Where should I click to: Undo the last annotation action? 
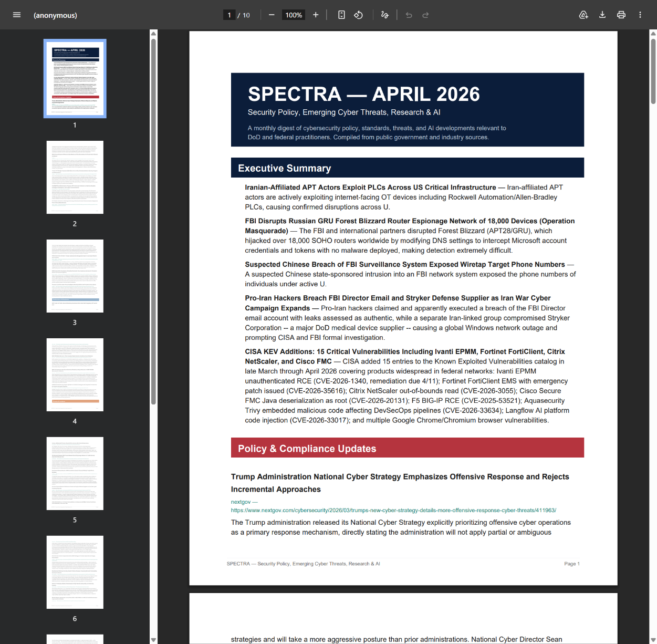point(409,15)
